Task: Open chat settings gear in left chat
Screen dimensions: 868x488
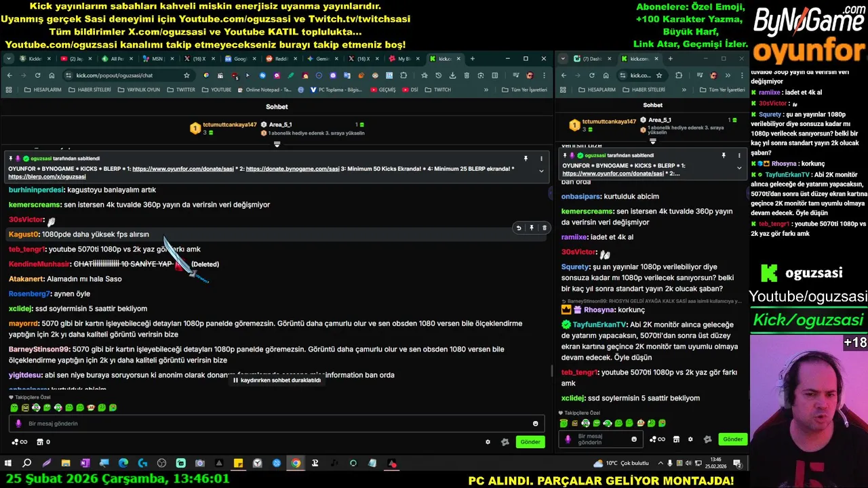Action: click(488, 442)
